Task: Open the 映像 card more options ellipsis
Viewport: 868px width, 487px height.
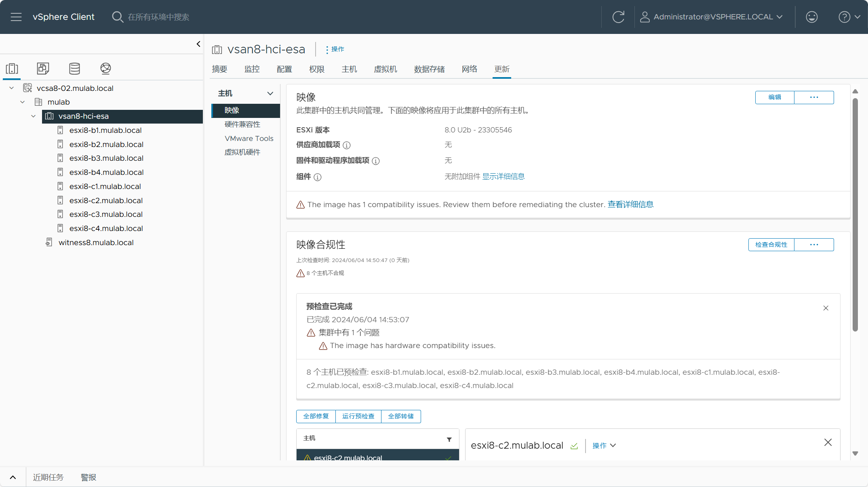Action: pyautogui.click(x=814, y=97)
